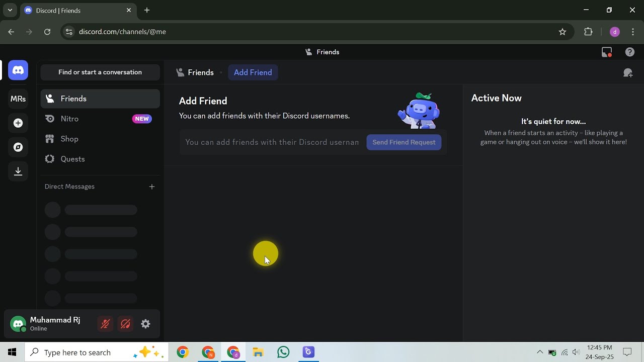Screen dimensions: 644x362
Task: Select the Add Friend tab
Action: pos(253,72)
